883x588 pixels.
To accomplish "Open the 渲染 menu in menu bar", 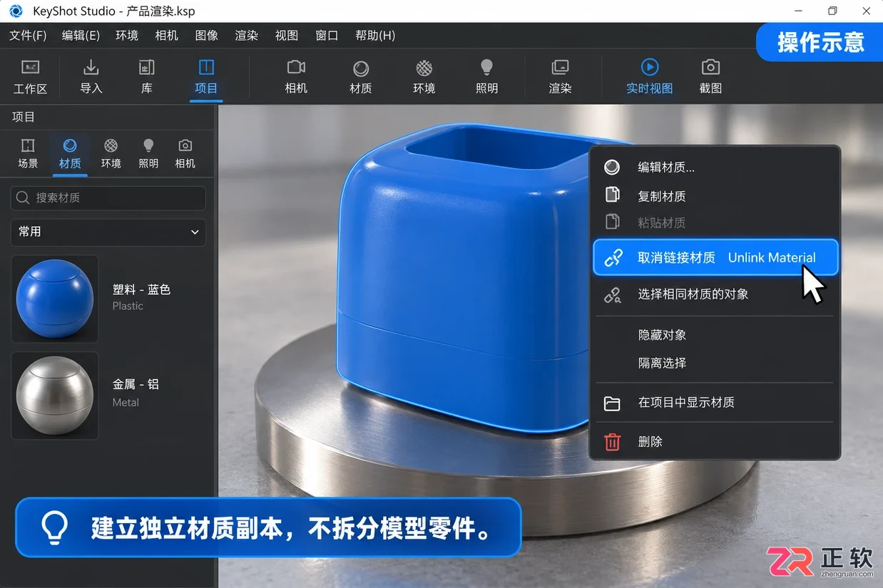I will click(247, 35).
